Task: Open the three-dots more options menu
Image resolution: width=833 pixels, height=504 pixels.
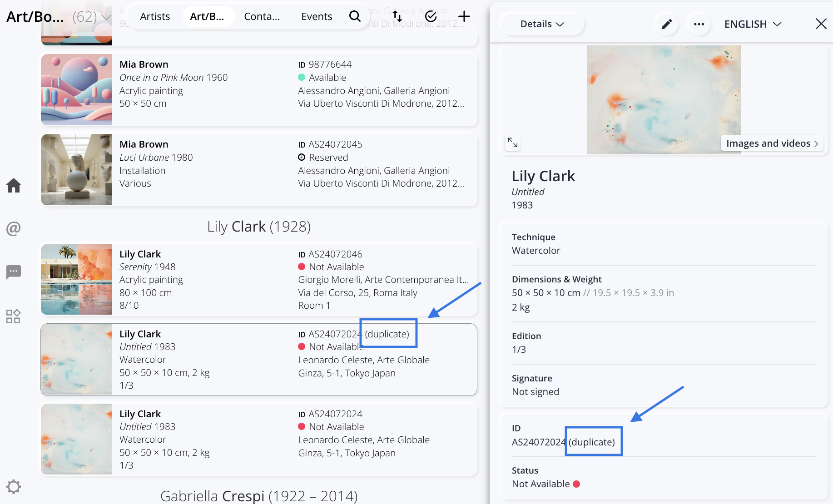Action: [699, 24]
